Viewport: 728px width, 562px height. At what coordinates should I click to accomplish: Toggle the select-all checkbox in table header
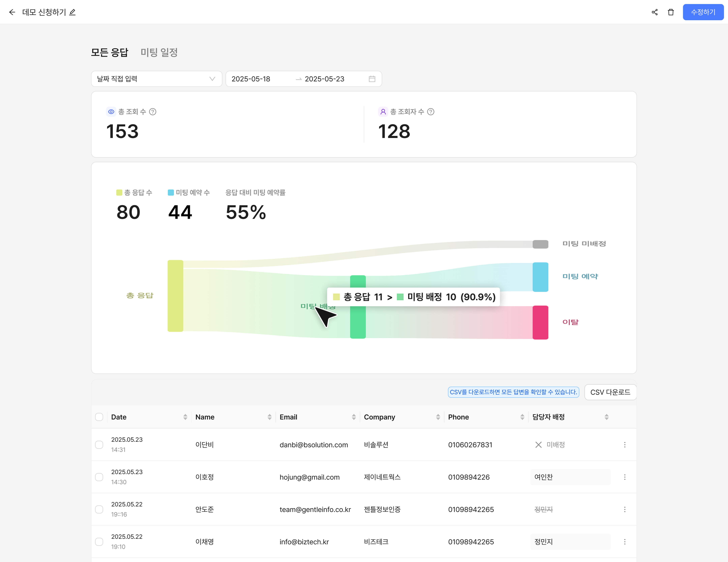99,417
